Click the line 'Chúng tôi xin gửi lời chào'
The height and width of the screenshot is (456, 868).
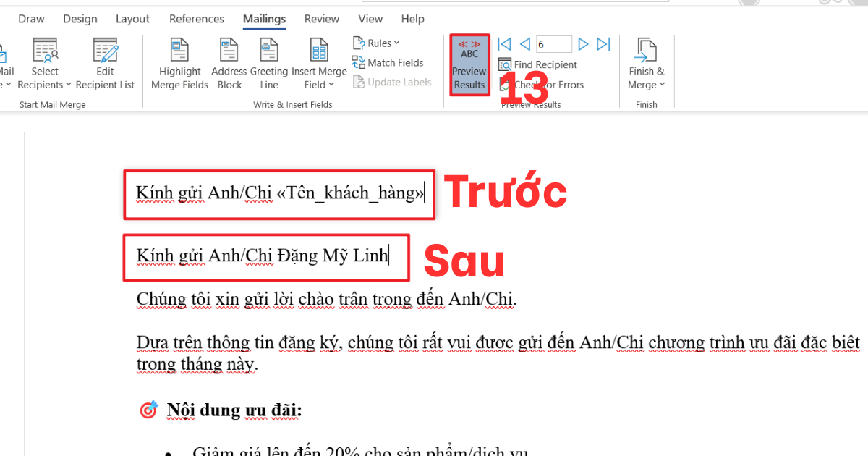pos(327,299)
